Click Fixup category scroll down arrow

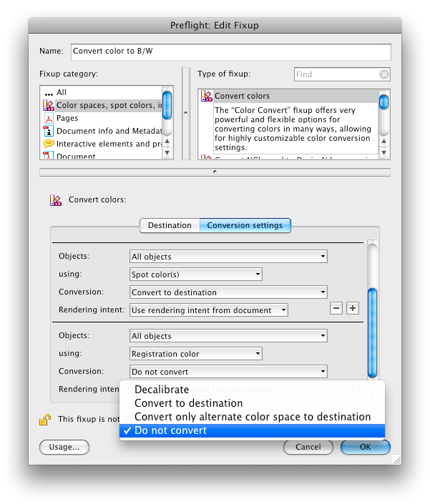[167, 153]
